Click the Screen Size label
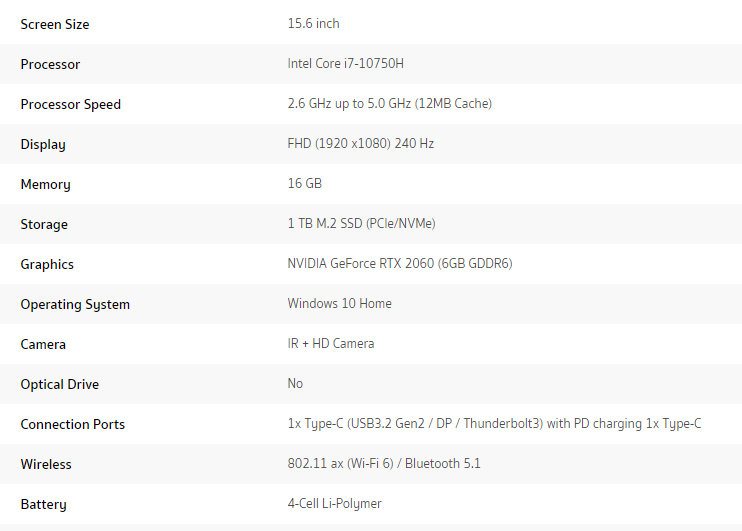The height and width of the screenshot is (531, 742). (x=55, y=24)
